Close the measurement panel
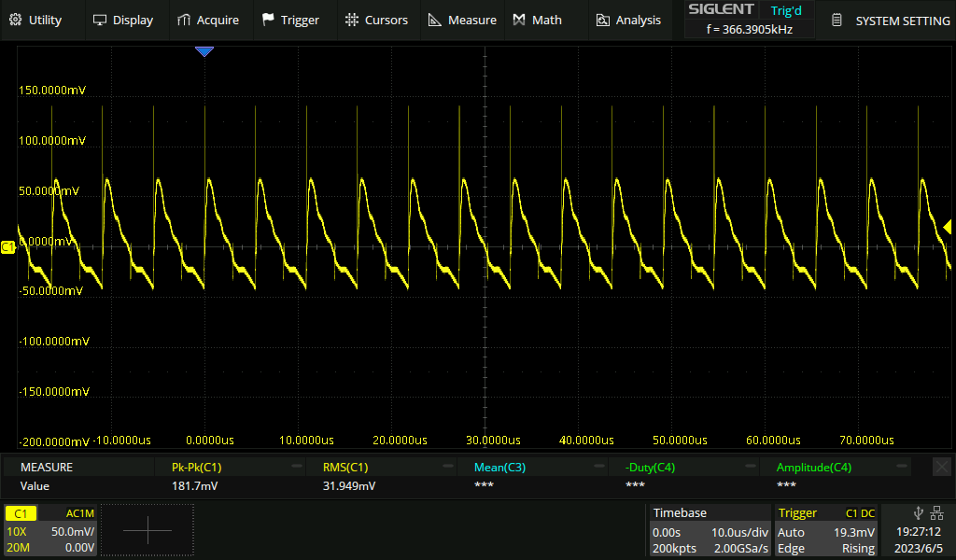 tap(942, 467)
